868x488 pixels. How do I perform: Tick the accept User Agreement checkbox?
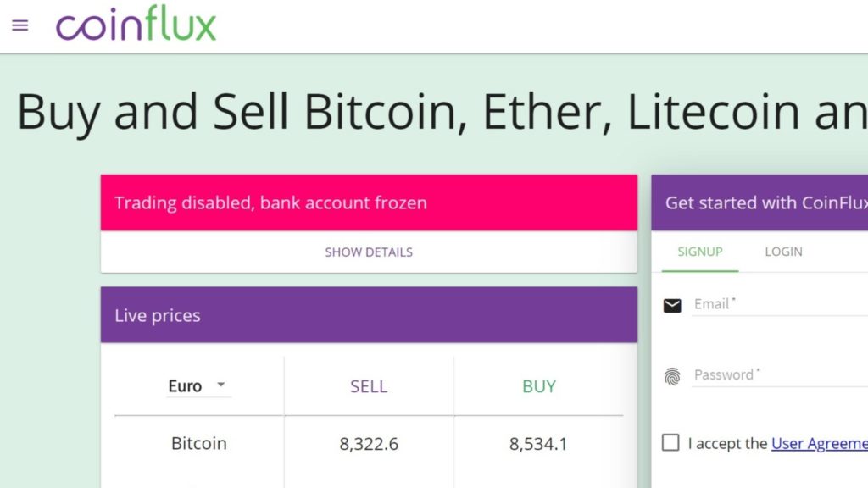(x=670, y=442)
